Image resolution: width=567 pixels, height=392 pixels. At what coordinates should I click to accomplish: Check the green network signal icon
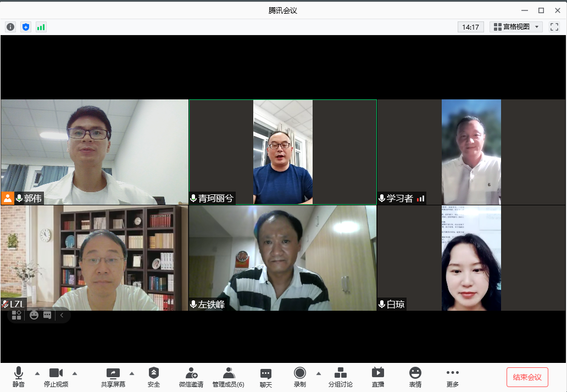[x=41, y=27]
